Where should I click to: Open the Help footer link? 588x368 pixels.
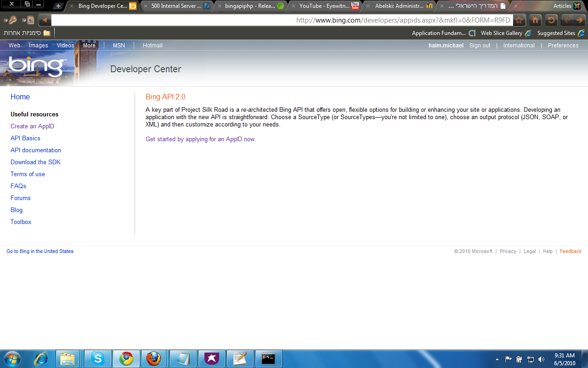(x=548, y=251)
